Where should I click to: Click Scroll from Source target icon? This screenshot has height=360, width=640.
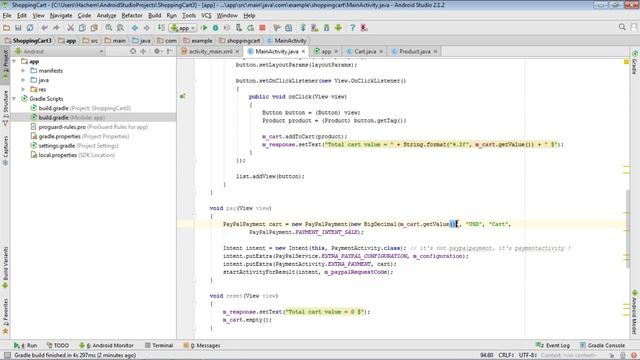[133, 51]
